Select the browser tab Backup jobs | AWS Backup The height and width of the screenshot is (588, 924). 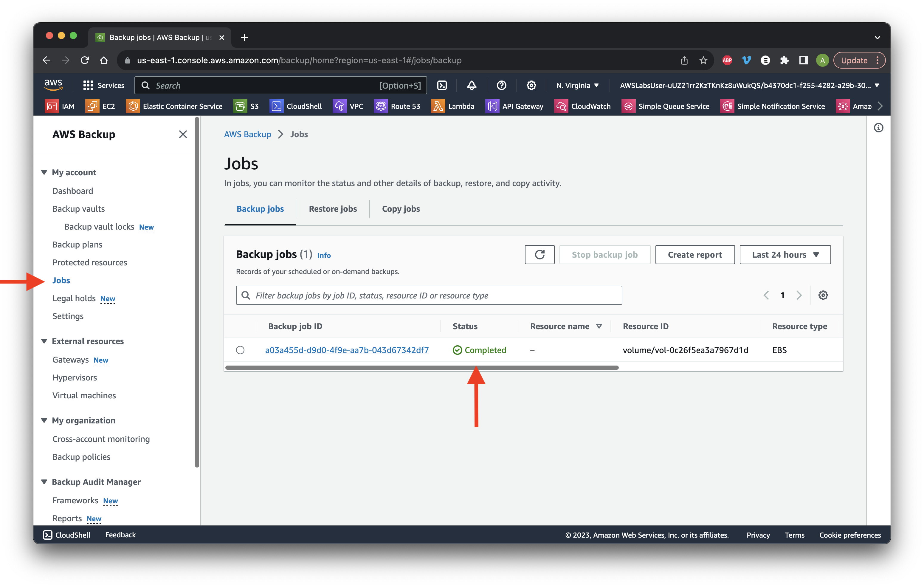(159, 37)
